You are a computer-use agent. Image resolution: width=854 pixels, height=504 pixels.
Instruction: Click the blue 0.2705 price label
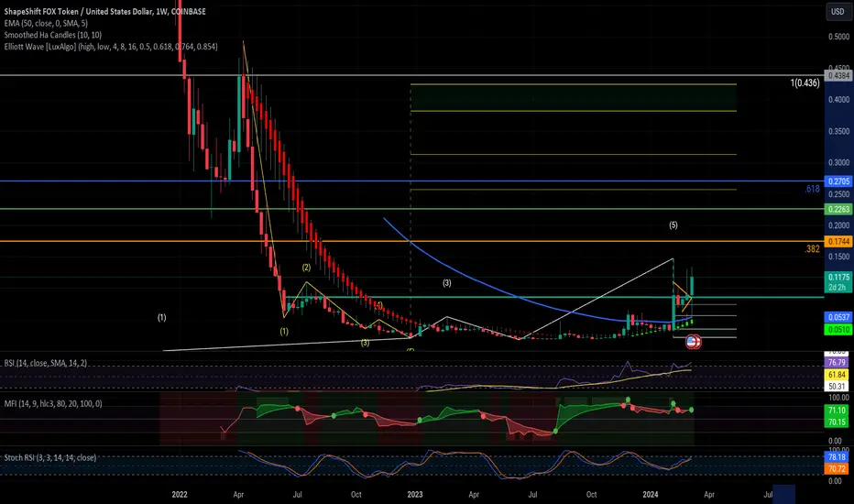pos(838,181)
